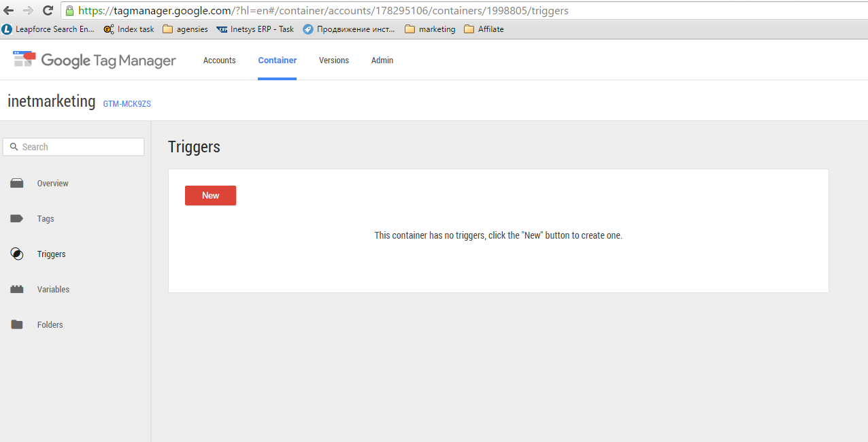
Task: Click the browser address bar URL
Action: (323, 11)
